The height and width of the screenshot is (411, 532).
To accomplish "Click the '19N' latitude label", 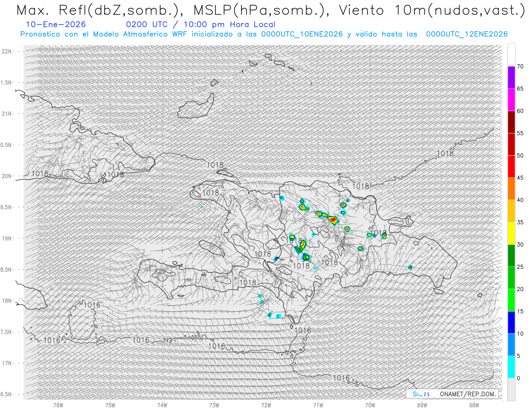I will click(x=7, y=239).
